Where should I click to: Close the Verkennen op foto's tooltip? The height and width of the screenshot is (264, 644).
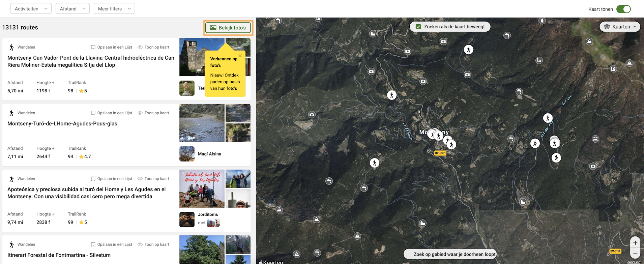point(240,56)
